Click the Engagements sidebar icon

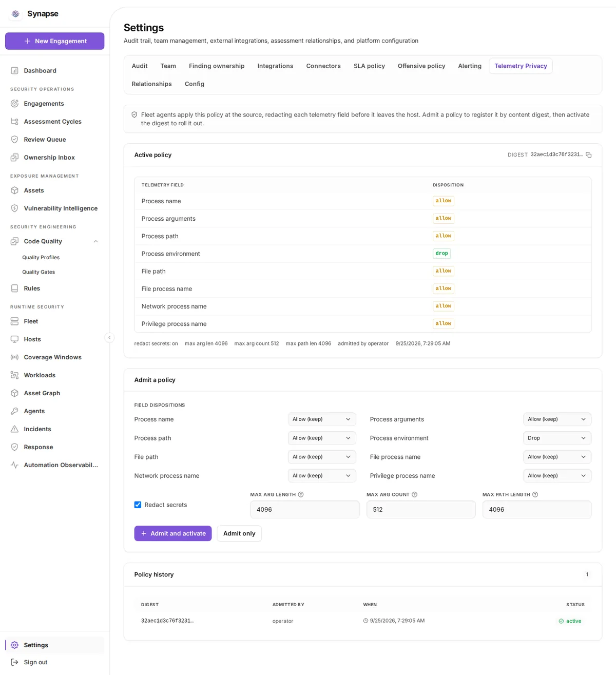pos(14,104)
